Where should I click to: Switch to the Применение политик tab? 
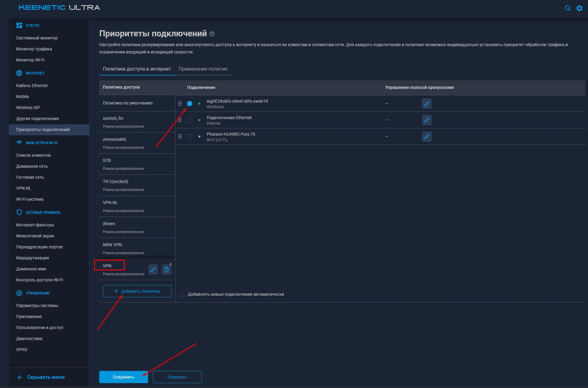pyautogui.click(x=203, y=69)
